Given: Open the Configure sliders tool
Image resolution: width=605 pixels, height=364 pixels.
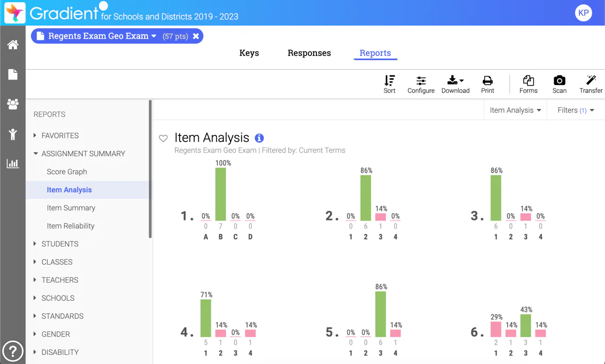Looking at the screenshot, I should [421, 84].
